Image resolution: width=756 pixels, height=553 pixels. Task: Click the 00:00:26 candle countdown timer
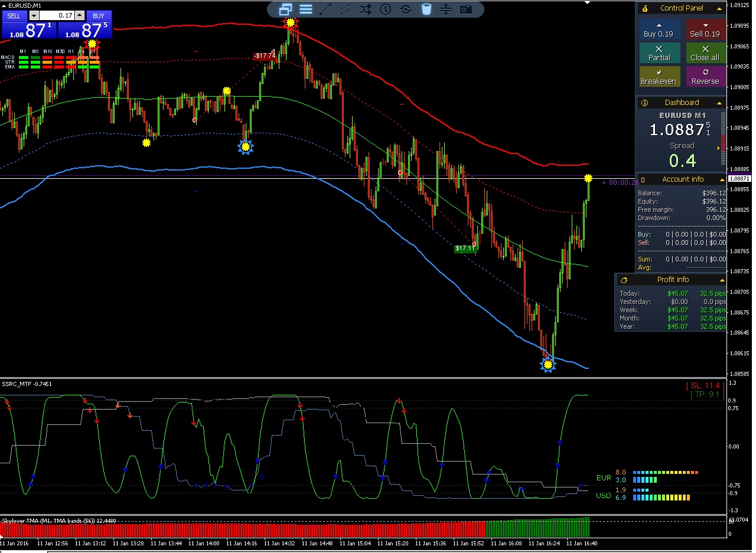[620, 182]
